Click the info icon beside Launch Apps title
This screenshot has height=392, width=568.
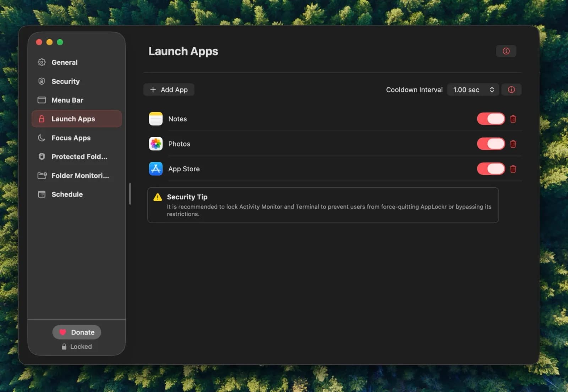(x=506, y=51)
